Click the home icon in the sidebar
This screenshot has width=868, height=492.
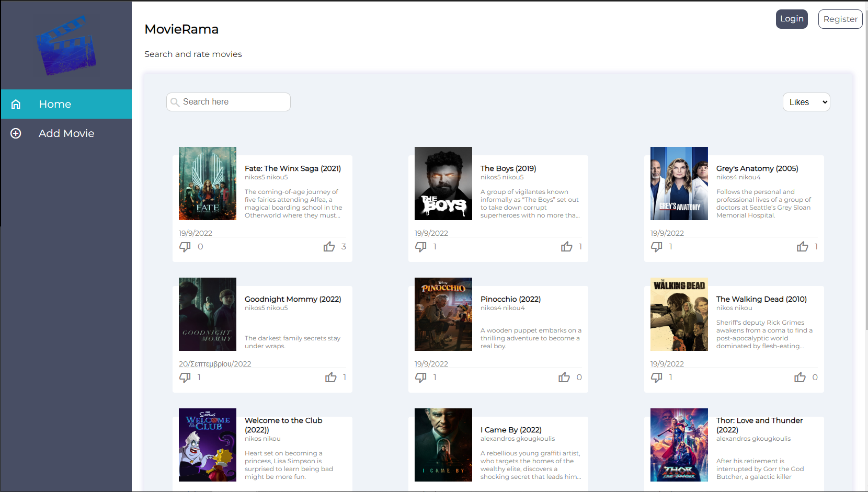pyautogui.click(x=16, y=104)
